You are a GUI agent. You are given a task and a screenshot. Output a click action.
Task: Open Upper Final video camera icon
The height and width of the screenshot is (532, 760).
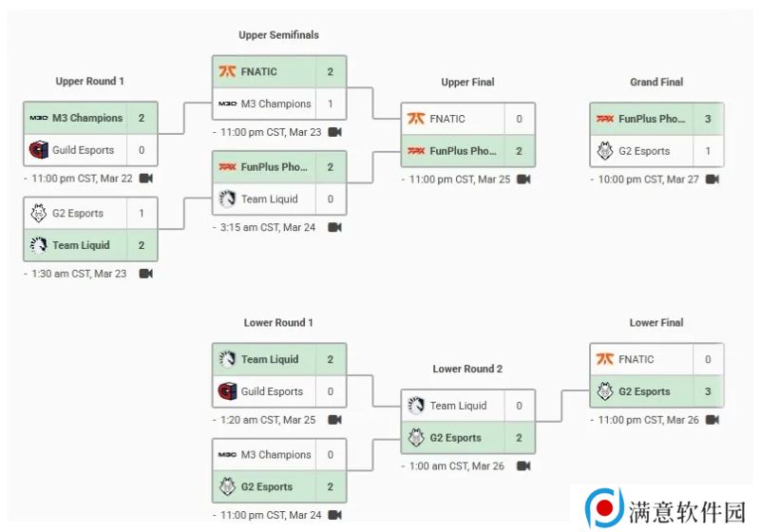[x=523, y=180]
